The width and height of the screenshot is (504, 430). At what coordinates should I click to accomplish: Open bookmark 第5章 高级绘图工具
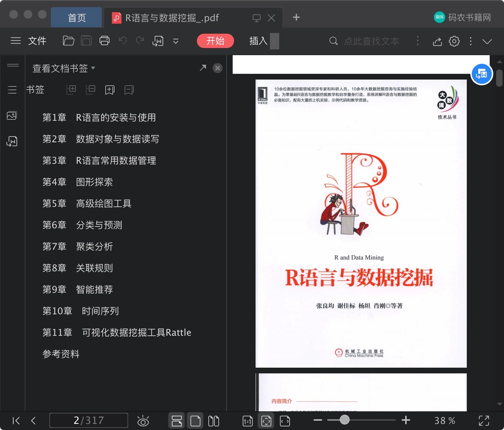coord(87,204)
